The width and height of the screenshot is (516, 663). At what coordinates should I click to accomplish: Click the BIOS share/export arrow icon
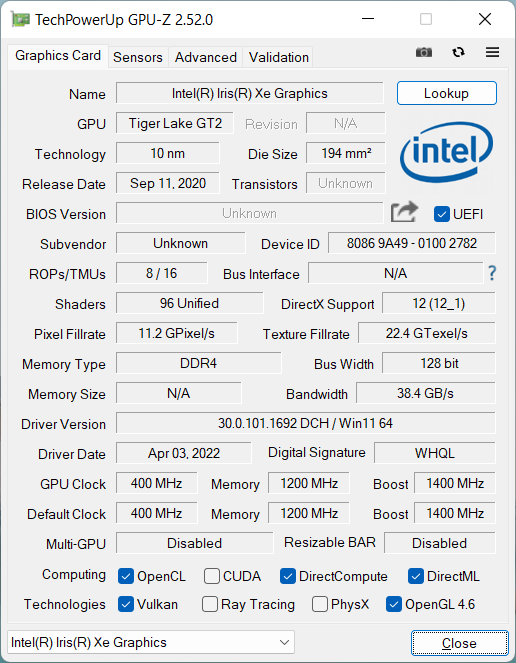[404, 212]
